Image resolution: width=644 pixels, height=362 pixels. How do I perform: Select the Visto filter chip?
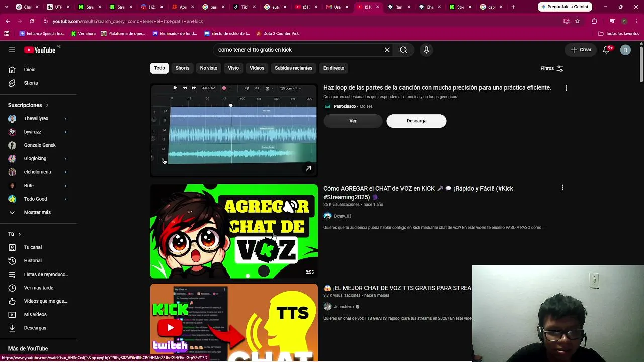(233, 68)
